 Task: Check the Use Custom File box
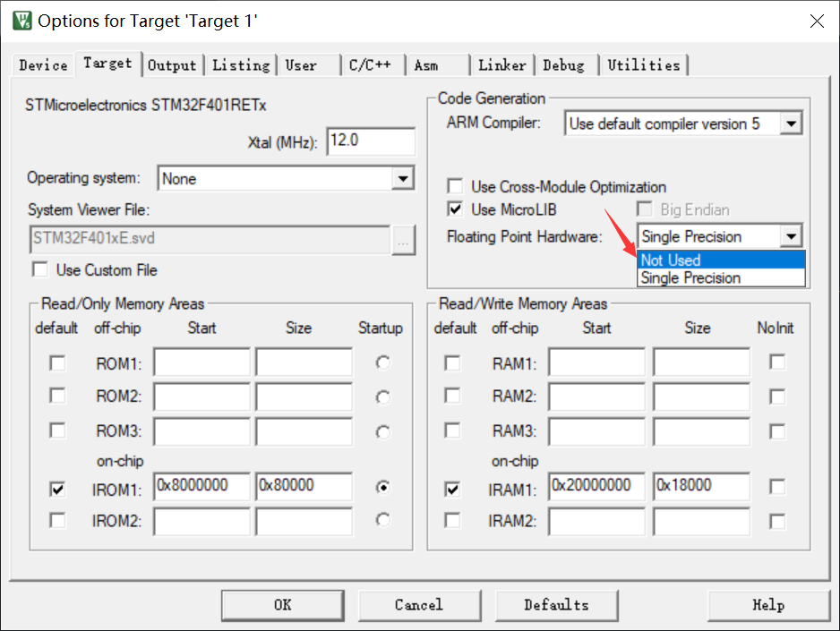coord(39,269)
